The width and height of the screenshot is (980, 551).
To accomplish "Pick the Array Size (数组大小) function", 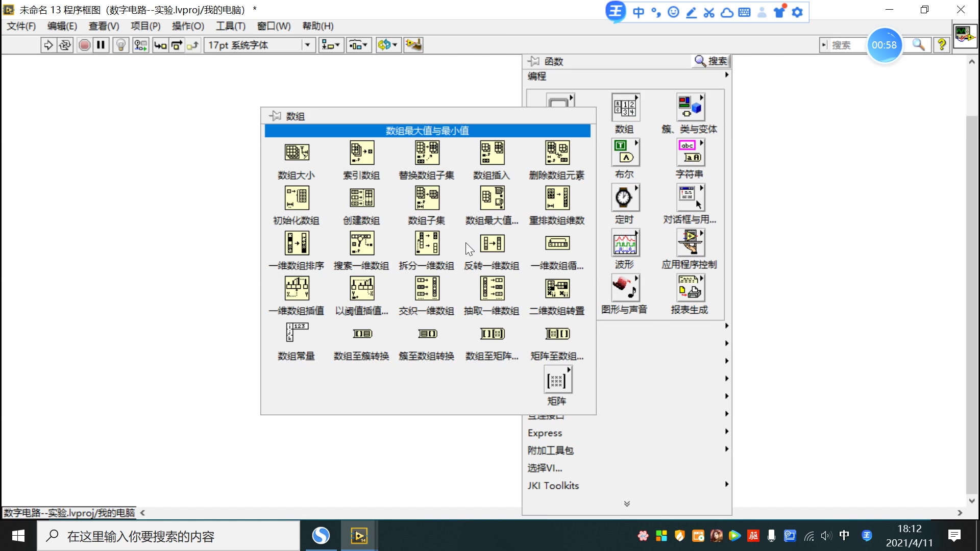I will tap(297, 153).
